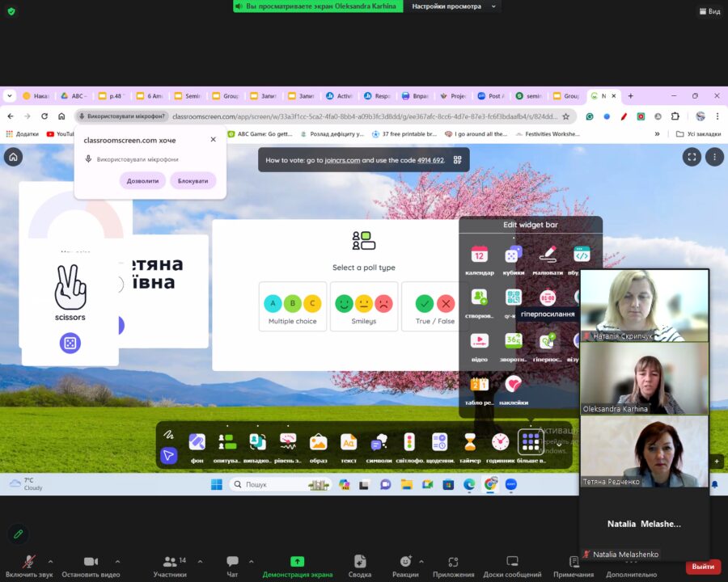Expand Zoom video options arrow
The image size is (728, 582).
click(117, 562)
